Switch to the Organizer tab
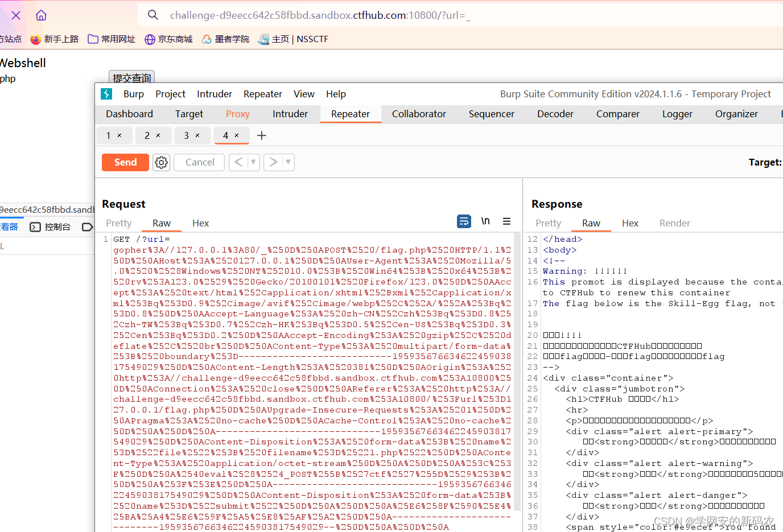This screenshot has height=532, width=783. point(736,114)
